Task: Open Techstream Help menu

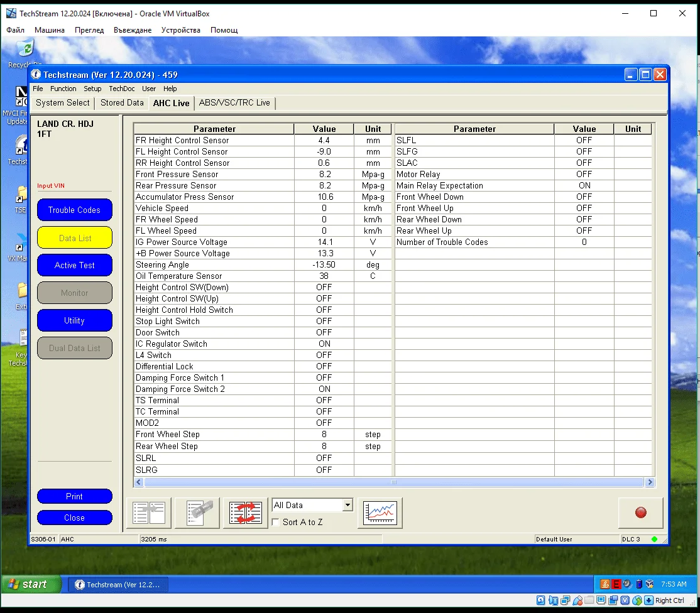Action: coord(170,89)
